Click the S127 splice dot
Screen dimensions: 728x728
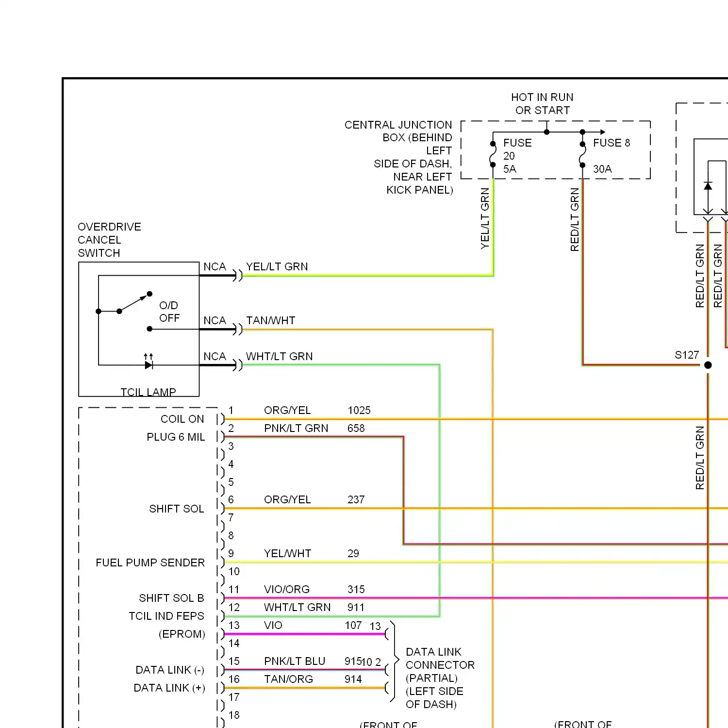coord(708,365)
